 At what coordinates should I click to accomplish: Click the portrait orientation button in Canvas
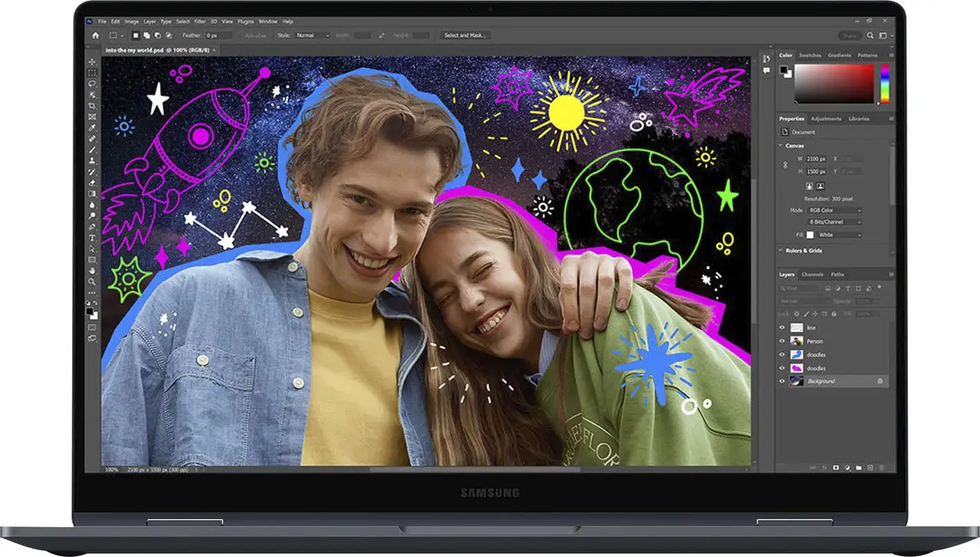click(x=810, y=186)
